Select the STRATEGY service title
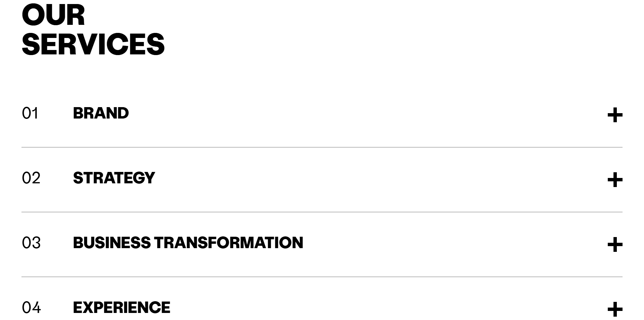 [x=114, y=178]
